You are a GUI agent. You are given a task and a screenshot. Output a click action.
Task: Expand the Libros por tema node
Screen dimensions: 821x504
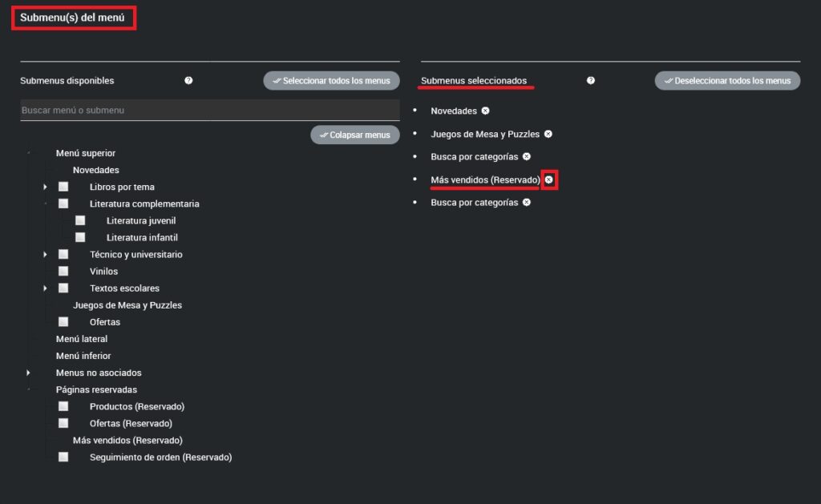[x=46, y=187]
